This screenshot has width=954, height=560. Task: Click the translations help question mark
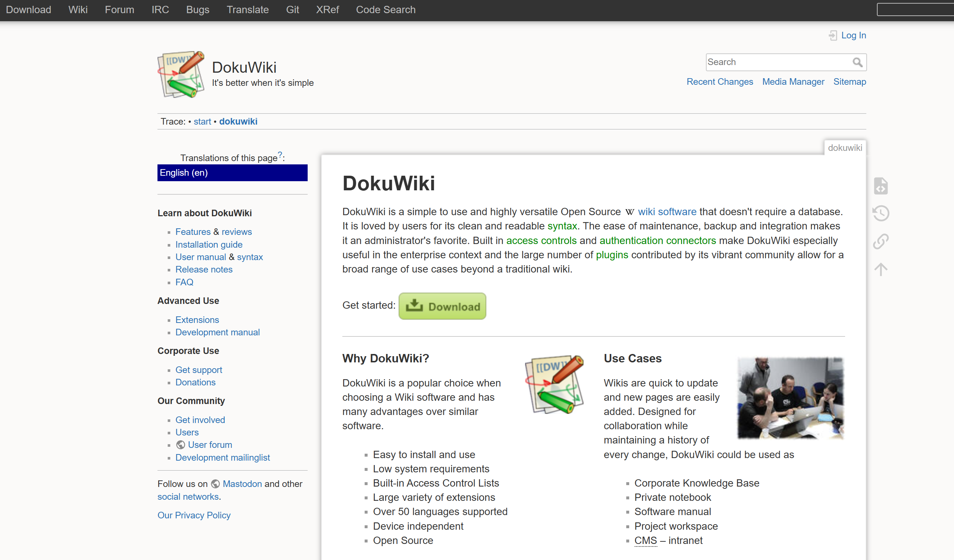coord(280,155)
